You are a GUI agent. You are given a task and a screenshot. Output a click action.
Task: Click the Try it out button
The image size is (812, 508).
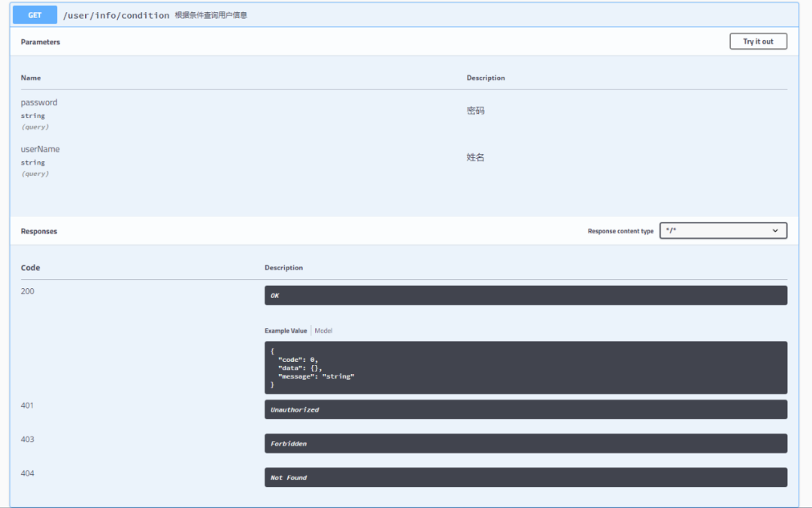(758, 41)
